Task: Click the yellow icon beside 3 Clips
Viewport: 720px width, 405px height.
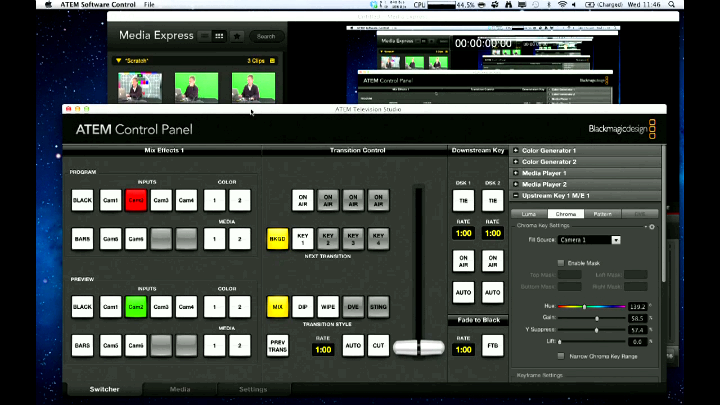Action: [x=272, y=61]
